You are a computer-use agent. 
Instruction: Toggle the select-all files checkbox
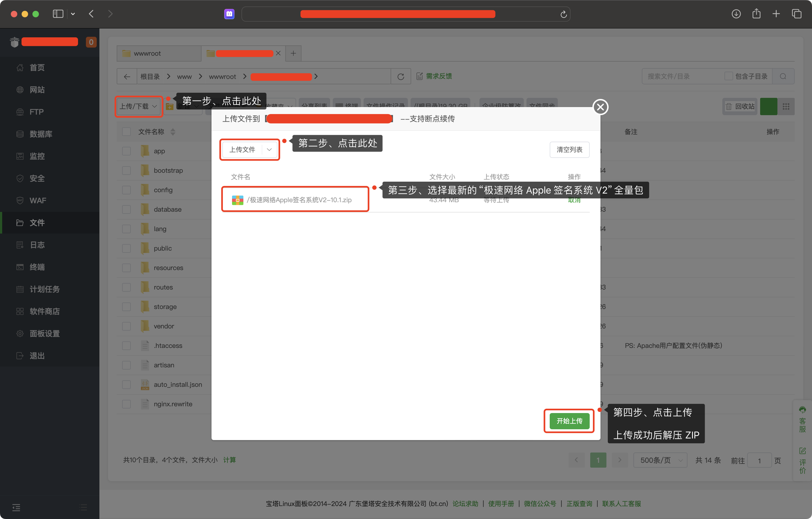(x=126, y=132)
